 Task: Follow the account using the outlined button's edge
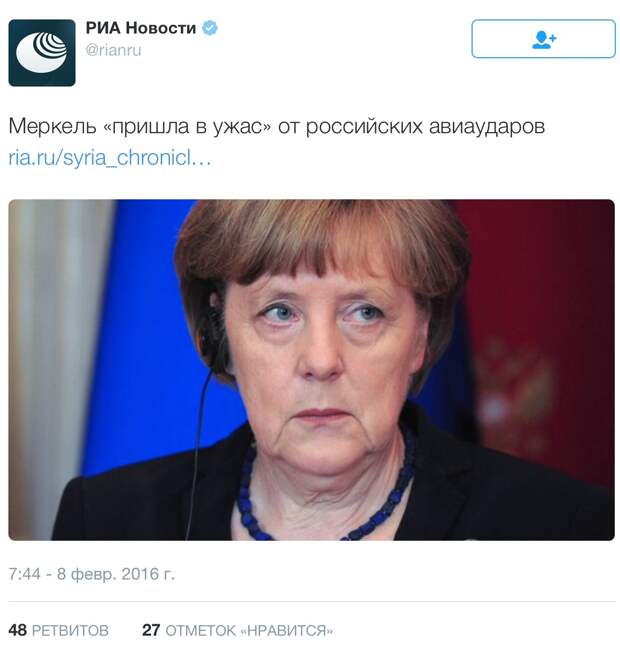543,39
